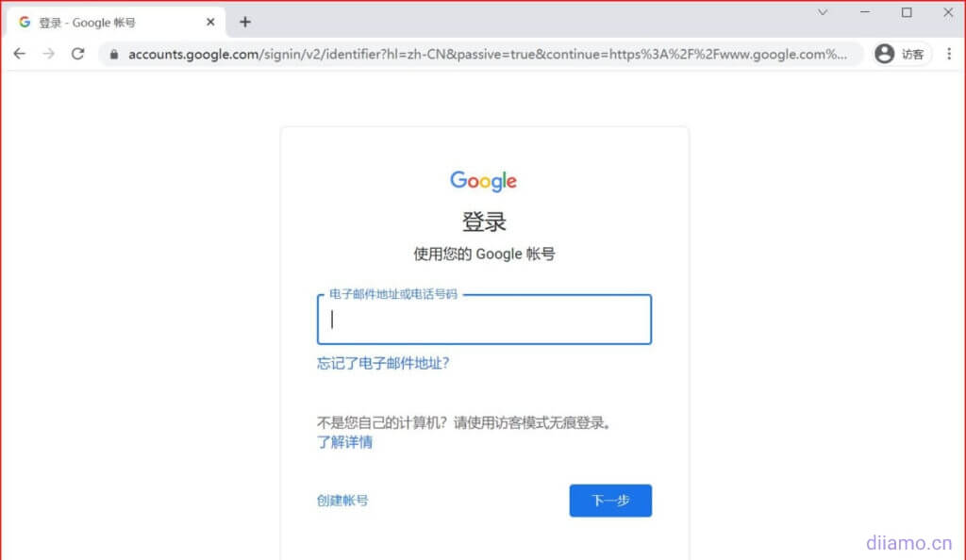Open the 忘记了电子邮件地址? link
966x560 pixels.
click(x=383, y=363)
